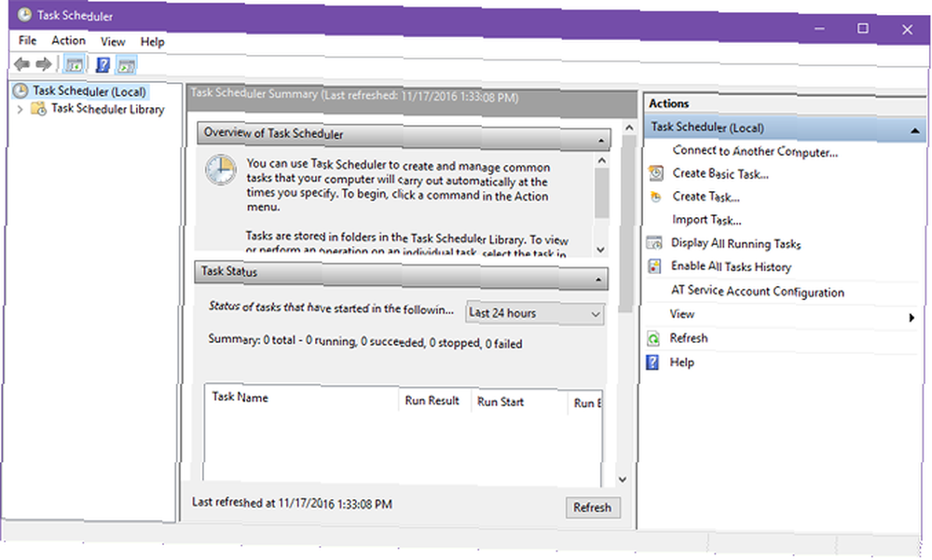Click the Task Scheduler (Local) clock icon in tree
Viewport: 932px width, 560px height.
click(x=21, y=90)
